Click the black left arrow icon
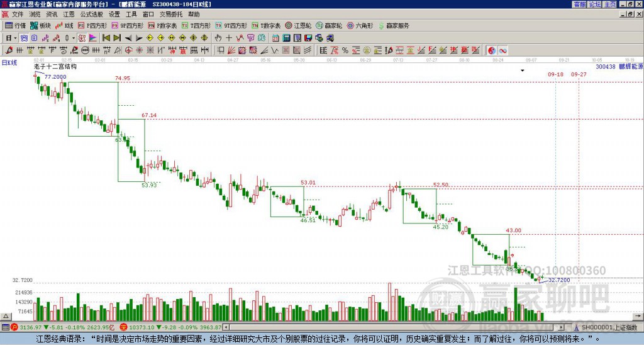The height and width of the screenshot is (345, 644). click(x=128, y=38)
